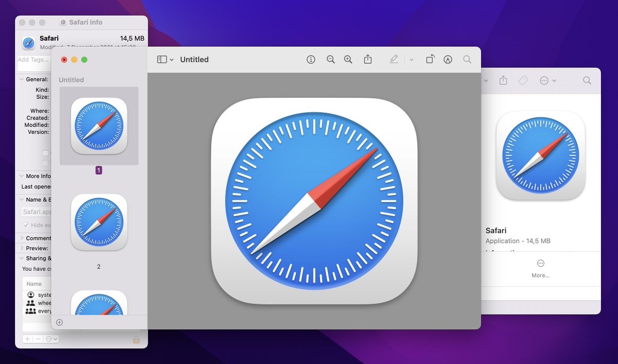The width and height of the screenshot is (618, 364).
Task: Click the Safari app icon in Info header
Action: 28,42
